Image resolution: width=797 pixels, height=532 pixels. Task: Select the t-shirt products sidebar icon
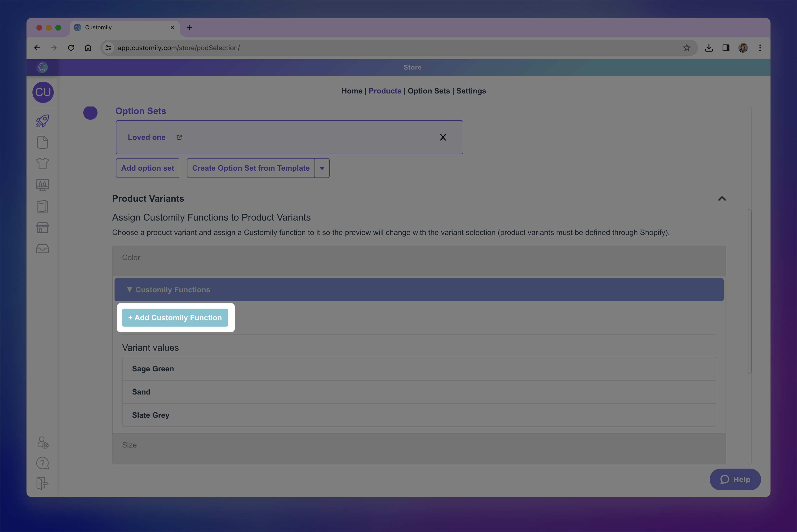click(x=42, y=164)
